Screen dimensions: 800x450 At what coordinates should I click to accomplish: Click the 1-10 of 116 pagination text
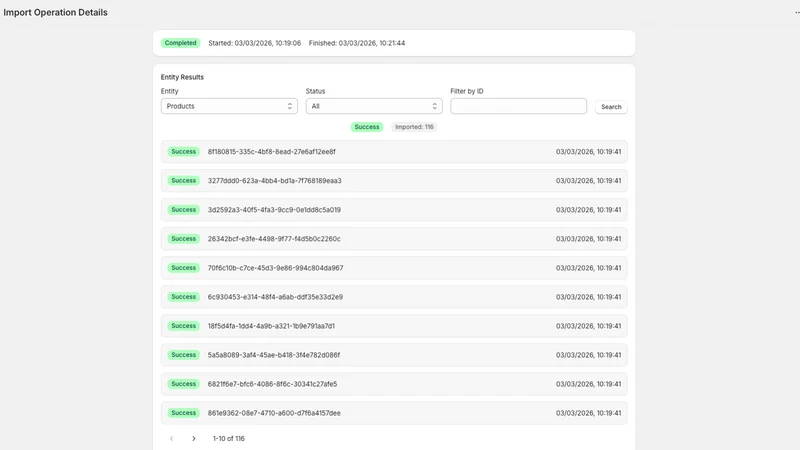pos(229,438)
